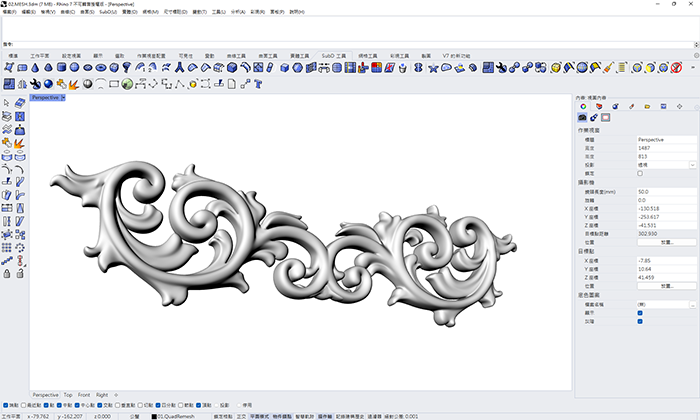
Task: Click the camera 位置 放置 button
Action: click(666, 241)
